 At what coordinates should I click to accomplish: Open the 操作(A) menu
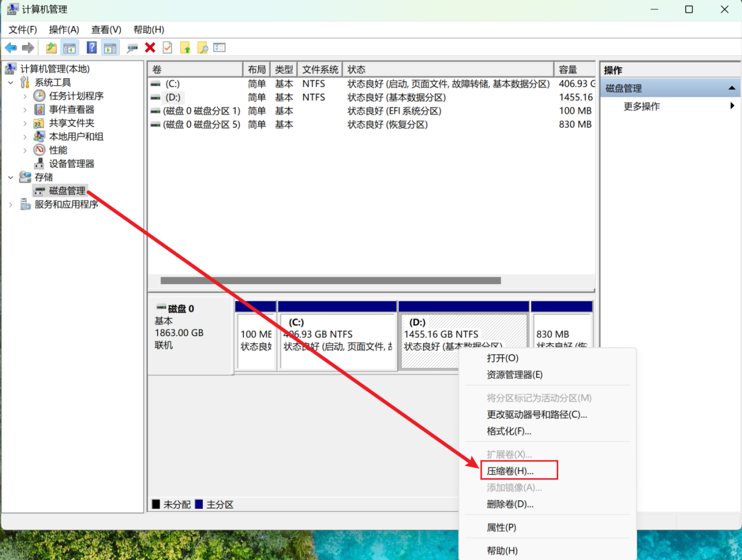(64, 30)
